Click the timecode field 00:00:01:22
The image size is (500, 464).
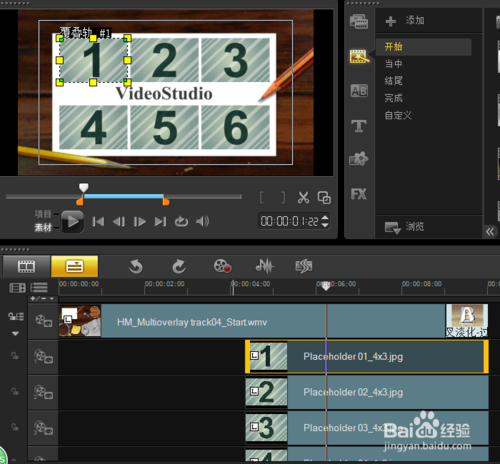click(289, 221)
